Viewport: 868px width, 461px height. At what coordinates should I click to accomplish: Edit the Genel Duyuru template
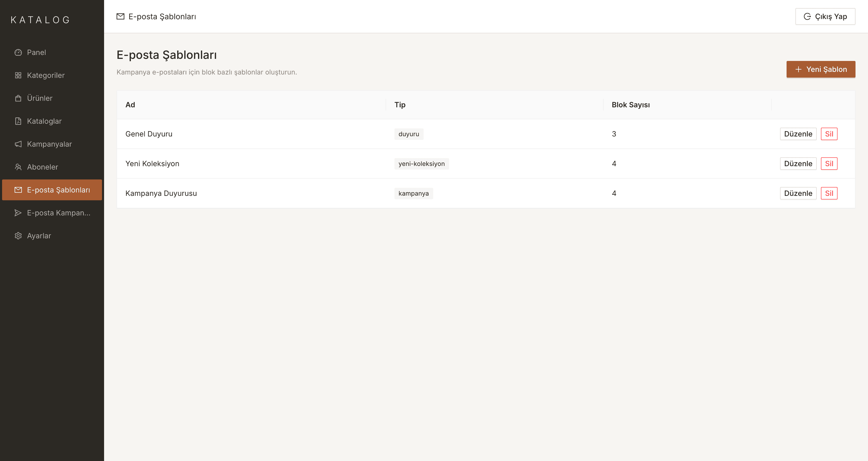(x=798, y=134)
